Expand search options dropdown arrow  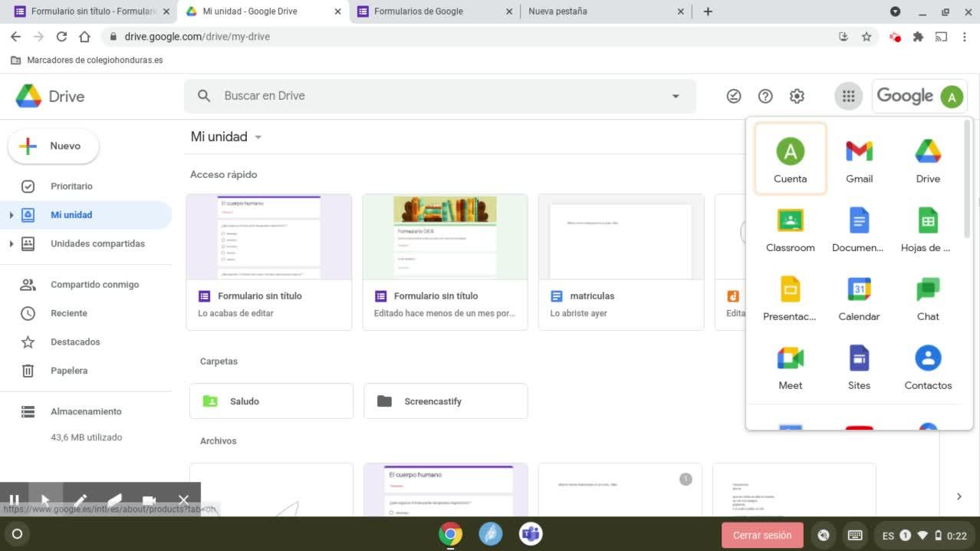pos(676,96)
